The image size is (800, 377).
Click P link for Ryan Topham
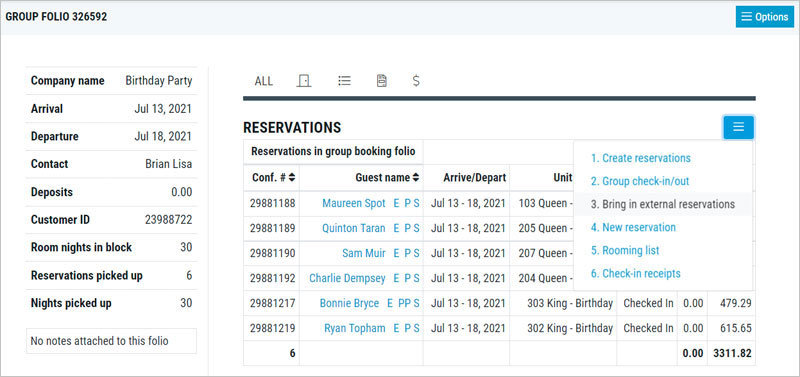point(407,328)
